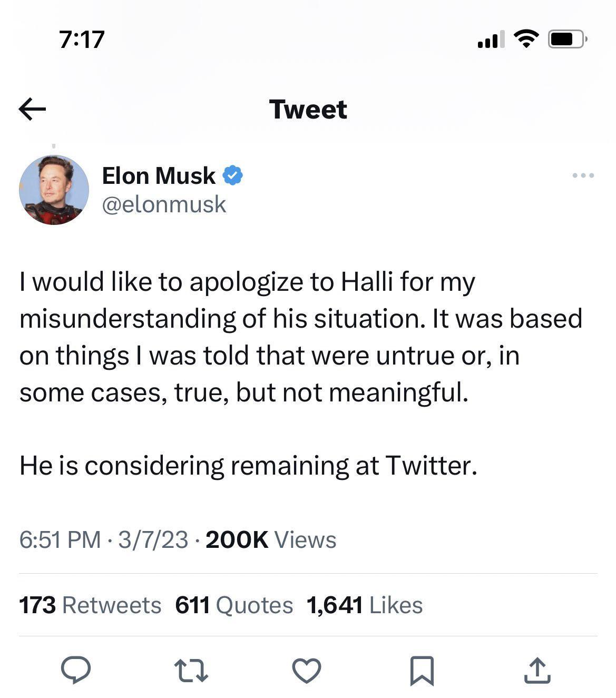Viewport: 616px width, 698px height.
Task: Bookmark this tweet
Action: tap(422, 671)
